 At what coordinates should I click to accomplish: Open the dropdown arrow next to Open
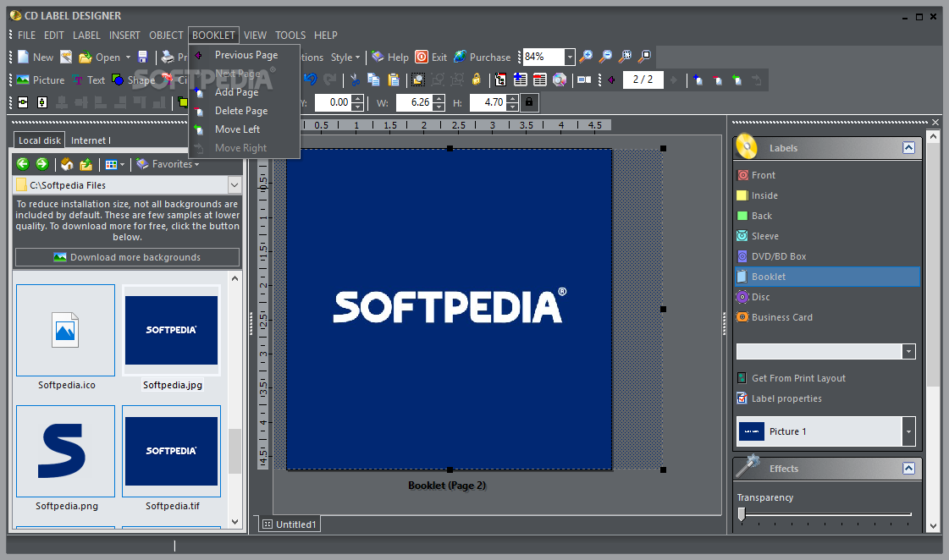[128, 58]
